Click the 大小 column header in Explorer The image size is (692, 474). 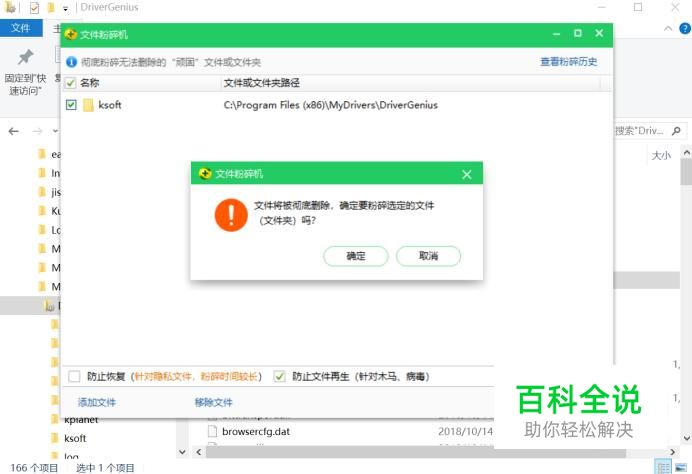[661, 155]
